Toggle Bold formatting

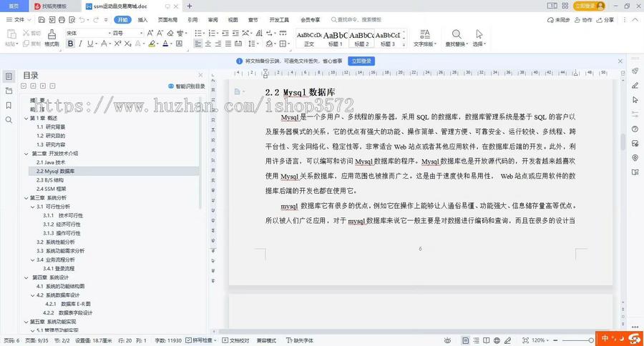pyautogui.click(x=71, y=44)
